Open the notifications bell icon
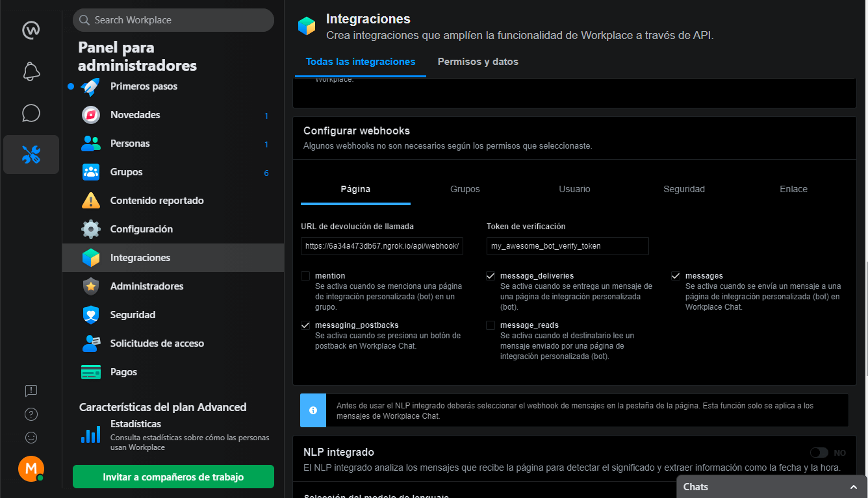Screen dimensions: 868x498 pyautogui.click(x=31, y=71)
